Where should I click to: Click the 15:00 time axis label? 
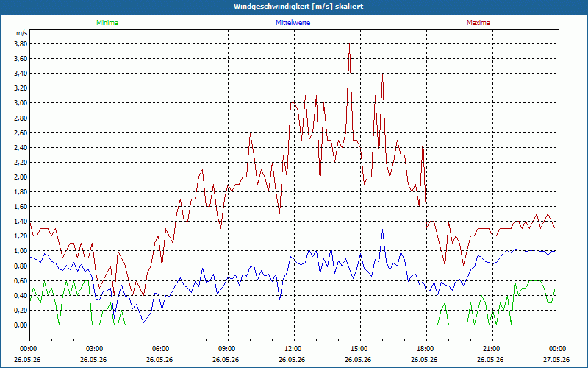click(x=360, y=349)
